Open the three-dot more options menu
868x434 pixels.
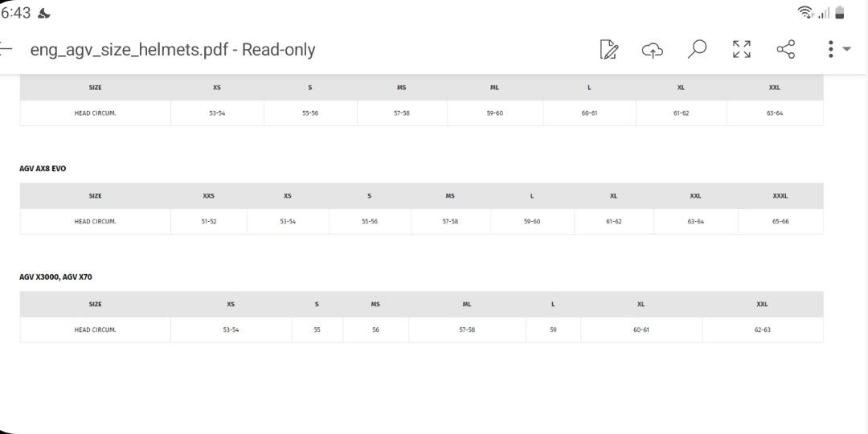(831, 49)
